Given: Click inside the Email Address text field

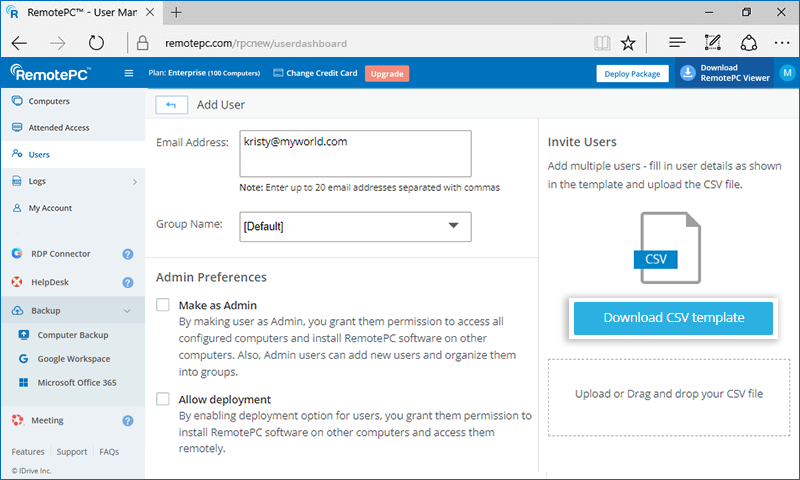Looking at the screenshot, I should click(x=355, y=153).
